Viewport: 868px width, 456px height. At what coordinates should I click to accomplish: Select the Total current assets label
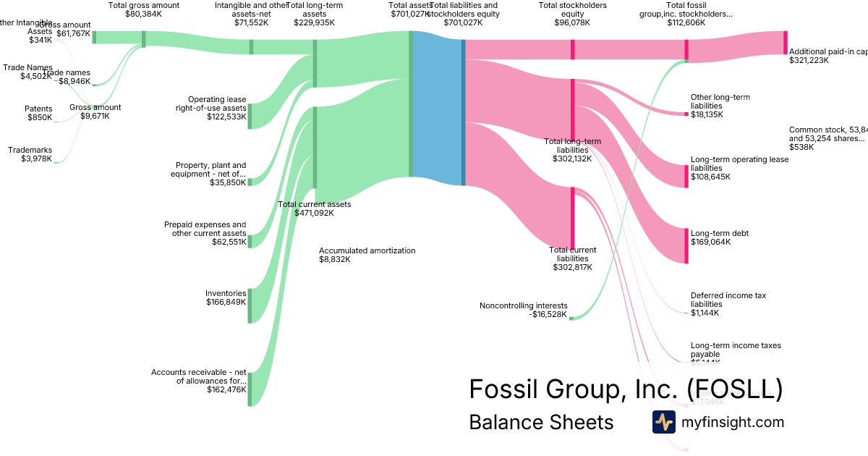(x=314, y=208)
